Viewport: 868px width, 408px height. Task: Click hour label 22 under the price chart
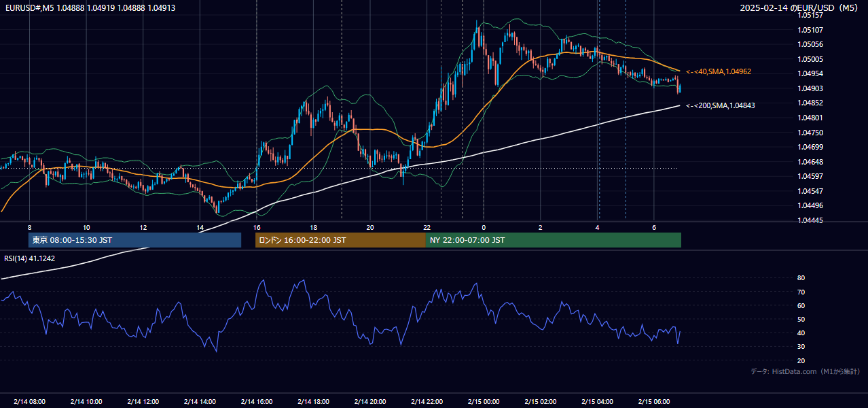pyautogui.click(x=427, y=227)
